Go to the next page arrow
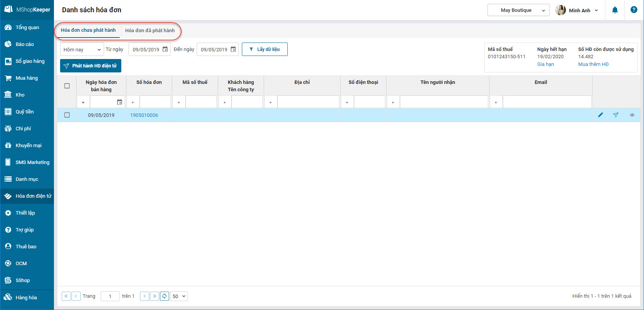 click(144, 296)
